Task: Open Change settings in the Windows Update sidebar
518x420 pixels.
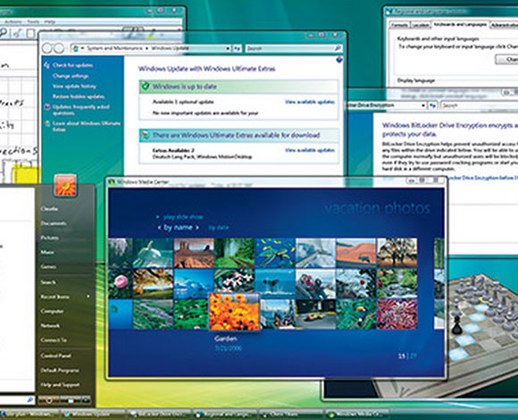Action: coord(71,76)
